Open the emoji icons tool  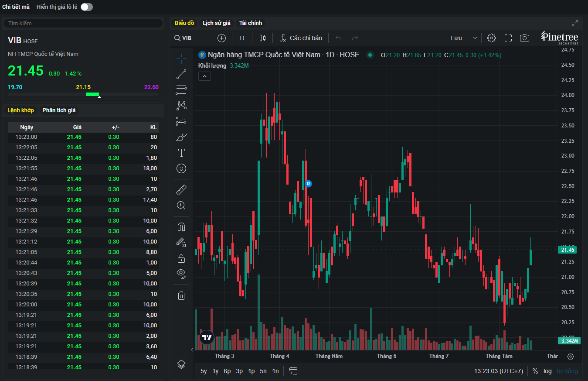(181, 168)
